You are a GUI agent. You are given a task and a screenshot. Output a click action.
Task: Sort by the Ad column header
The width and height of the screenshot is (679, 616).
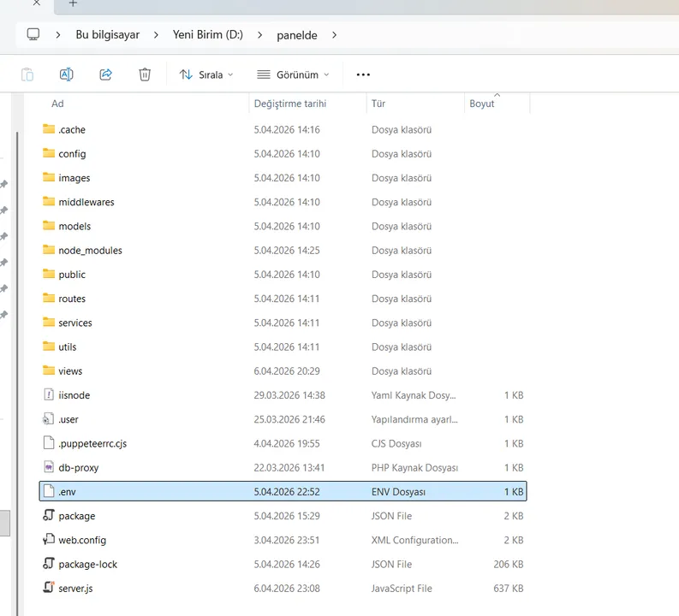[57, 104]
